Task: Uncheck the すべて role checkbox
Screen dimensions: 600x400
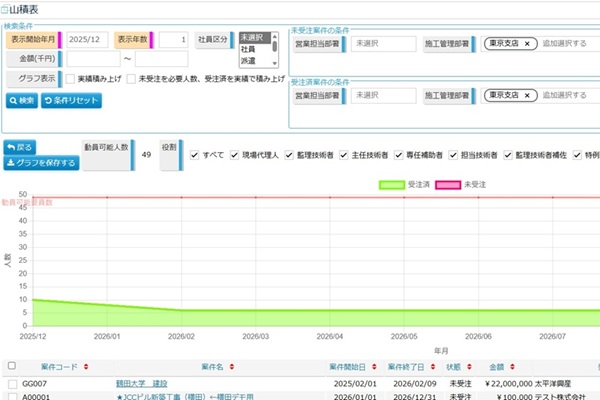Action: point(193,156)
